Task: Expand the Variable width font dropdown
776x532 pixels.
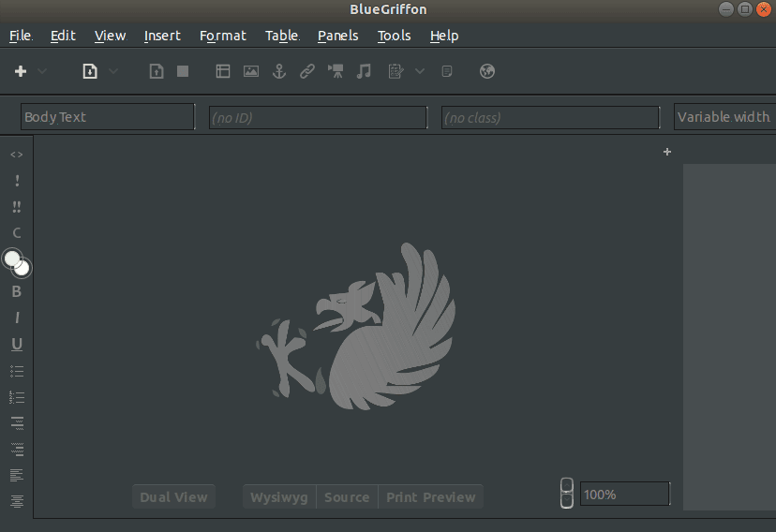Action: 724,117
